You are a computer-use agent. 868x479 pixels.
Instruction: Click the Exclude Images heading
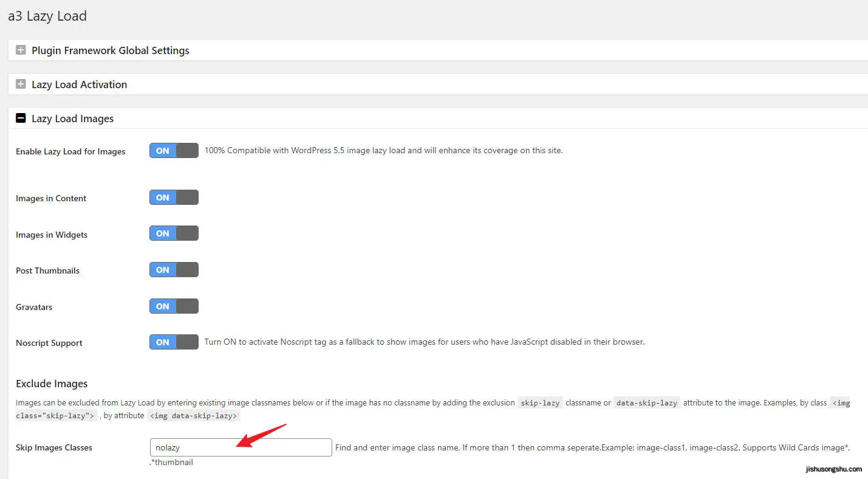click(52, 384)
